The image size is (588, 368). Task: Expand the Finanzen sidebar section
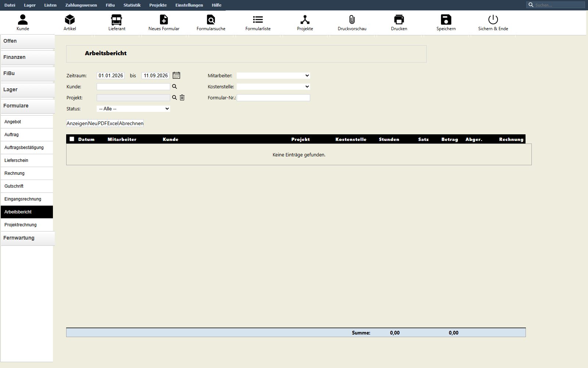click(28, 57)
